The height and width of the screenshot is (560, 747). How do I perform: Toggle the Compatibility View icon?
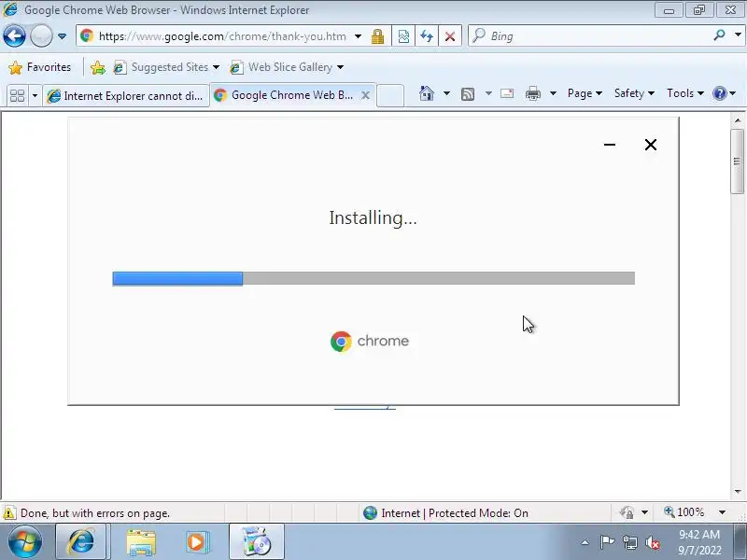403,36
